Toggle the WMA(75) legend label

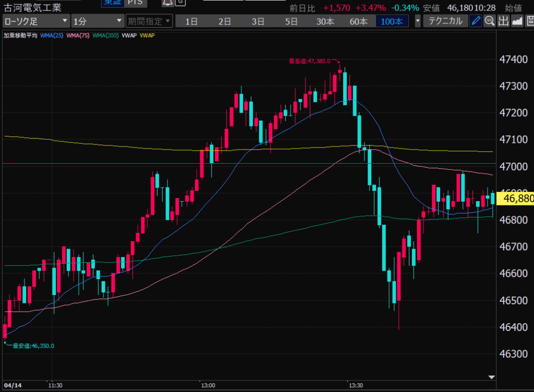78,35
